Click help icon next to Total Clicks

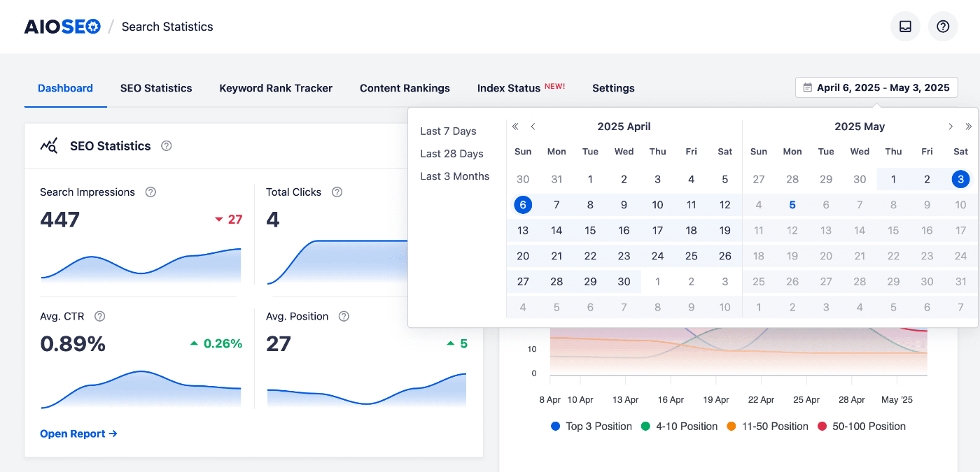(x=337, y=192)
